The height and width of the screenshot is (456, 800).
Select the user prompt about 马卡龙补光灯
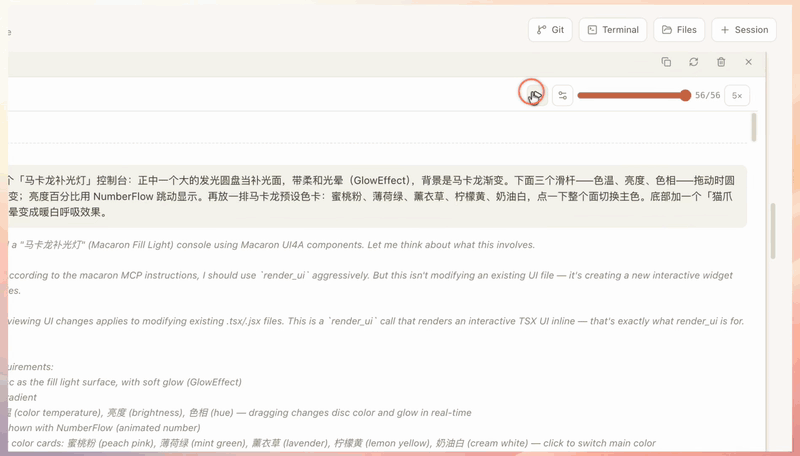pyautogui.click(x=375, y=196)
